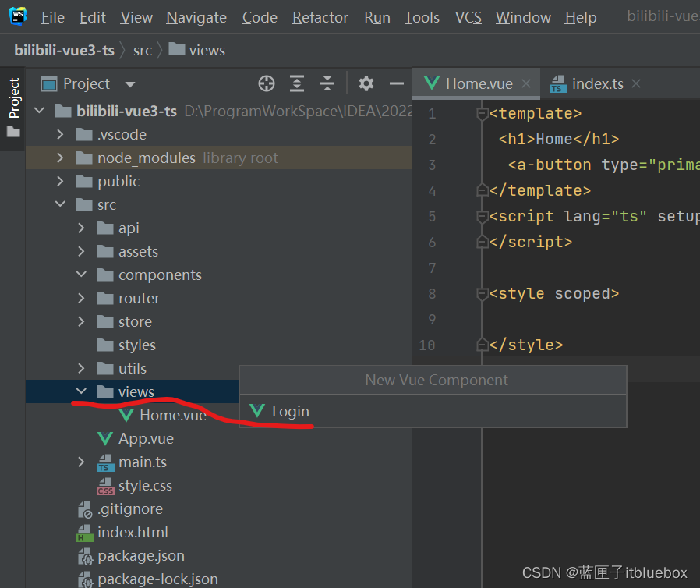Click the folder icon under Project sidebar tab
This screenshot has width=700, height=588.
(x=13, y=132)
